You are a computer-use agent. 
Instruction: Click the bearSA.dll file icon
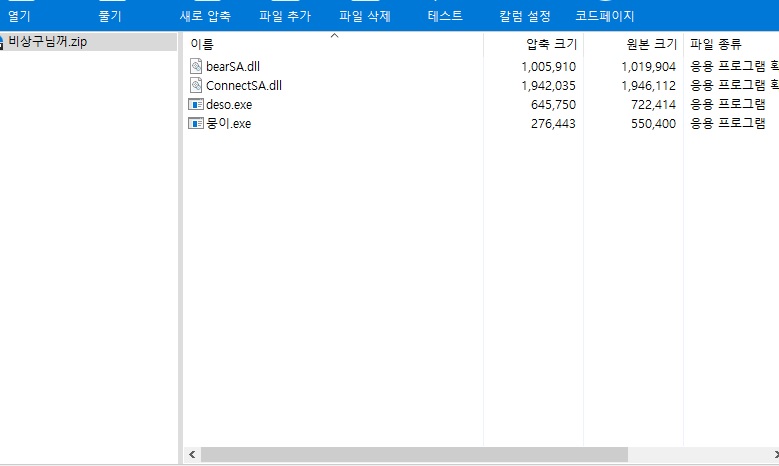196,66
